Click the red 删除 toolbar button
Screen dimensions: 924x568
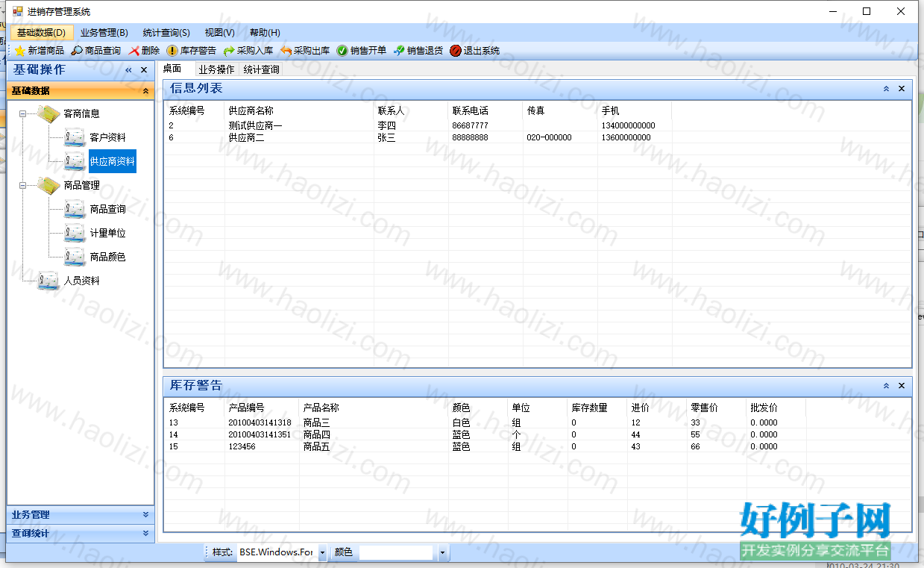coord(144,51)
